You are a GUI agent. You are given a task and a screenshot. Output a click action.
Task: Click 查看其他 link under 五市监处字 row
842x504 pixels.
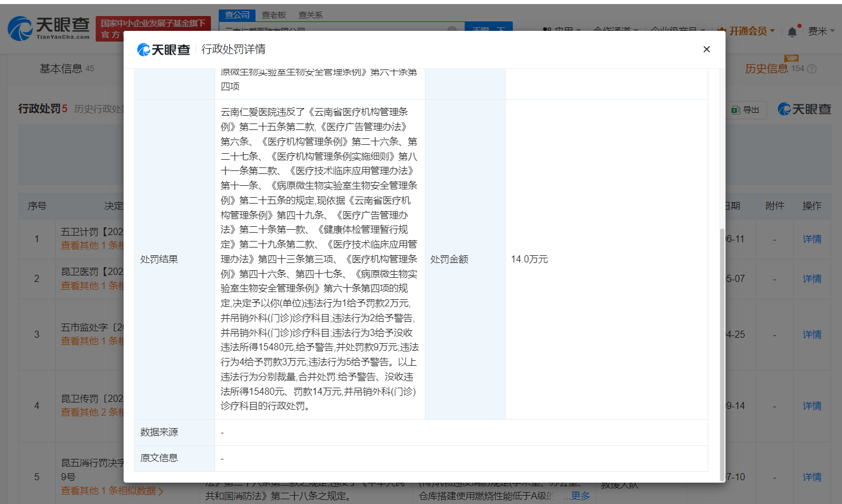tap(92, 341)
